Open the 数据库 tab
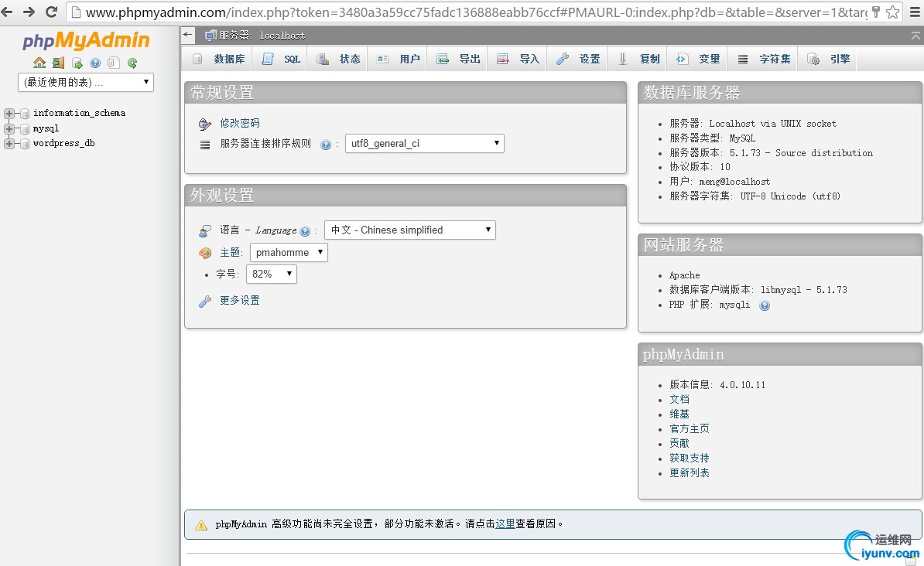This screenshot has height=566, width=924. [x=219, y=59]
